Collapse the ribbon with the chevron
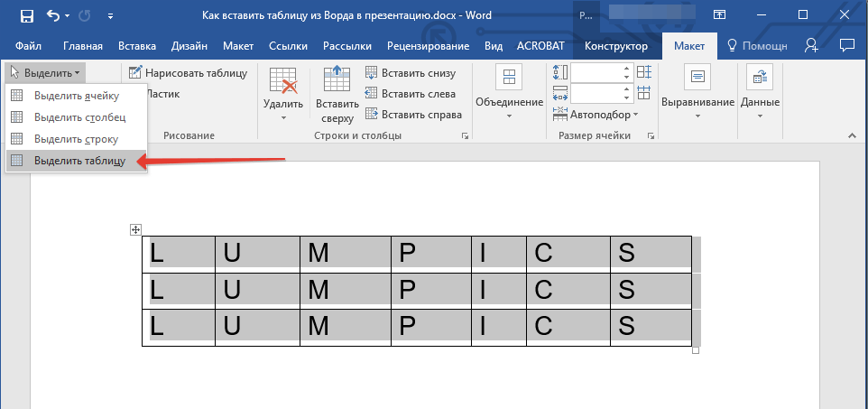 850,135
